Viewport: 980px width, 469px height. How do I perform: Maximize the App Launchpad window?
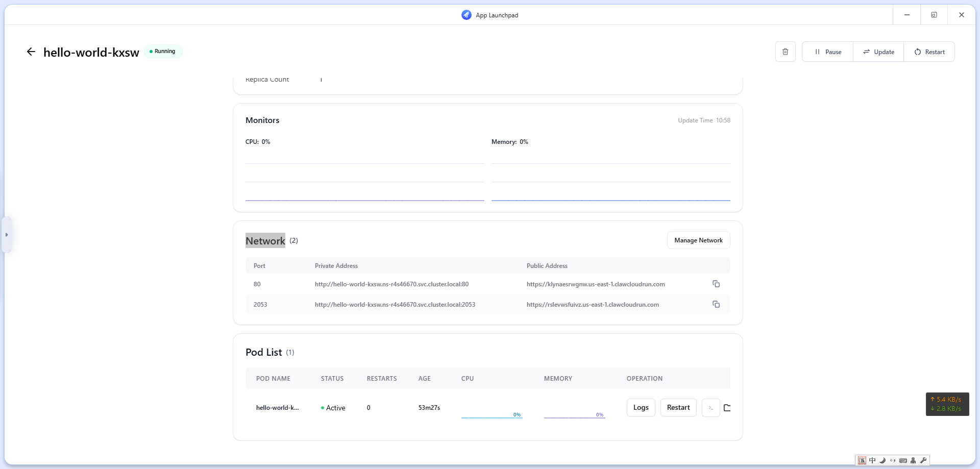pos(934,15)
